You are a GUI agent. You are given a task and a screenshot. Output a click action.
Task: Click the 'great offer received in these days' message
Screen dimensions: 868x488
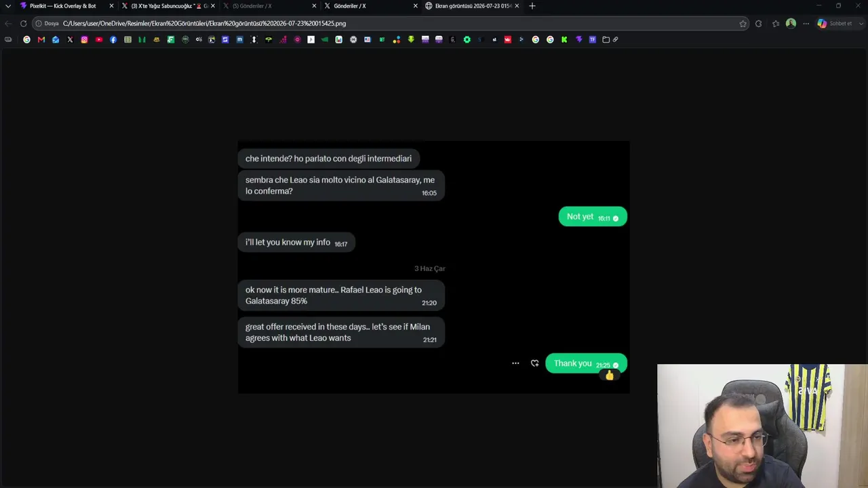pos(341,332)
